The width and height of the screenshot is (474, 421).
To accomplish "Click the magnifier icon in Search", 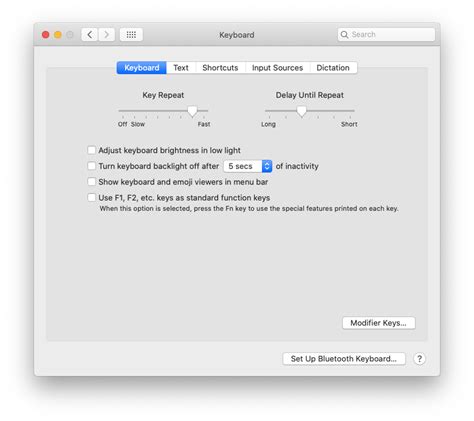I will [x=345, y=34].
